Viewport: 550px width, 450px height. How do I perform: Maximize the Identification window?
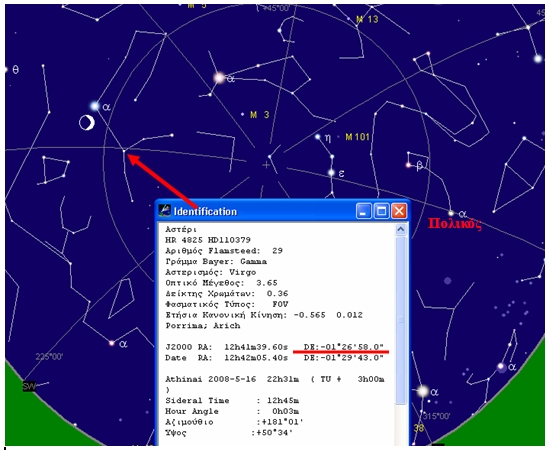(381, 211)
